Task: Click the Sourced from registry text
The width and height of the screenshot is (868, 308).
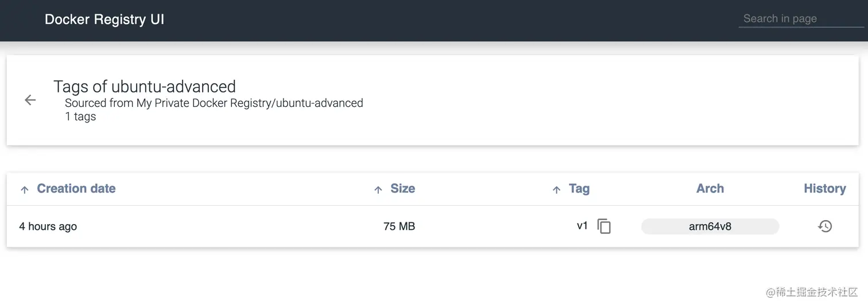Action: point(214,103)
